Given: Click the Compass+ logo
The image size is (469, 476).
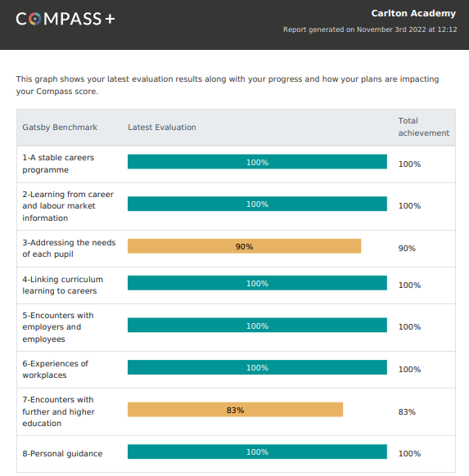Looking at the screenshot, I should click(65, 19).
